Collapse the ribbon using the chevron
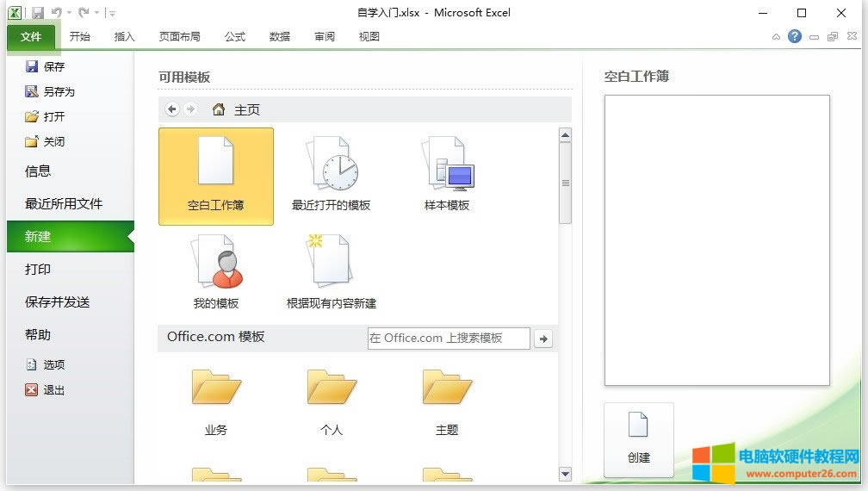Image resolution: width=868 pixels, height=491 pixels. (777, 37)
